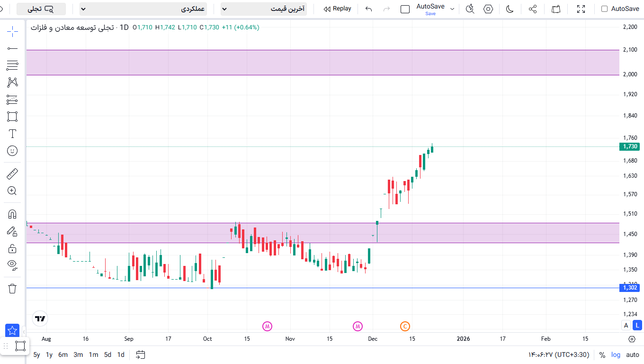Start bar Replay mode
Screen dimensions: 644x364
(x=337, y=9)
